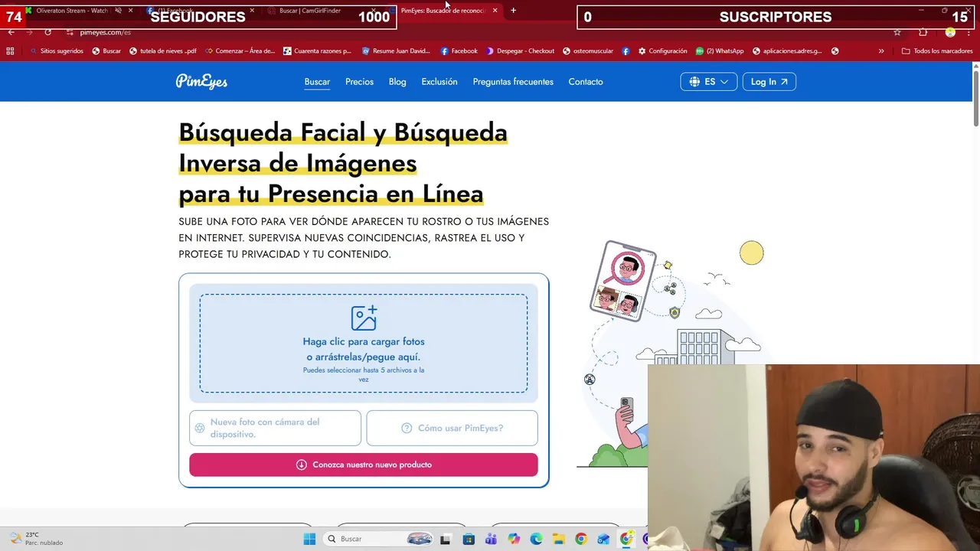Open the weather widget showing 23°C

coord(37,539)
